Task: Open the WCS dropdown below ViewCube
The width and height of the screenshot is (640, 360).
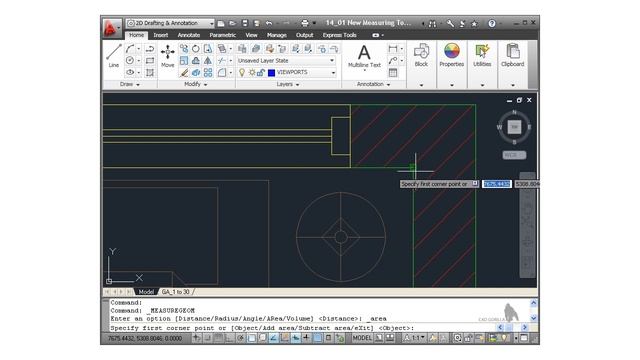Action: [x=514, y=155]
